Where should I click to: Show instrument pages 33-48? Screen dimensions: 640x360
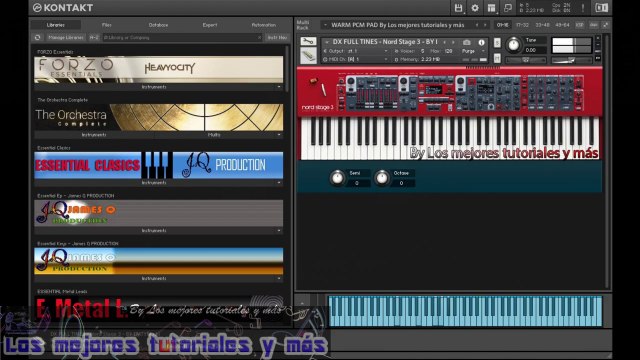point(542,25)
